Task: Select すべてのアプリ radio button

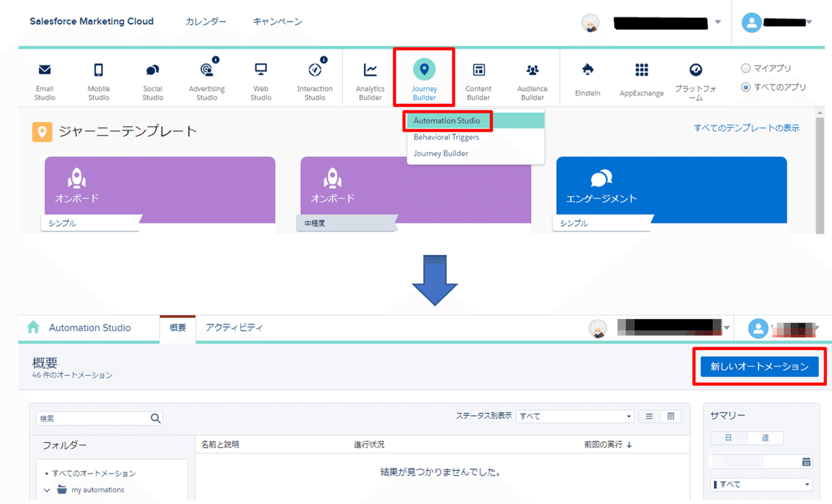Action: tap(746, 87)
